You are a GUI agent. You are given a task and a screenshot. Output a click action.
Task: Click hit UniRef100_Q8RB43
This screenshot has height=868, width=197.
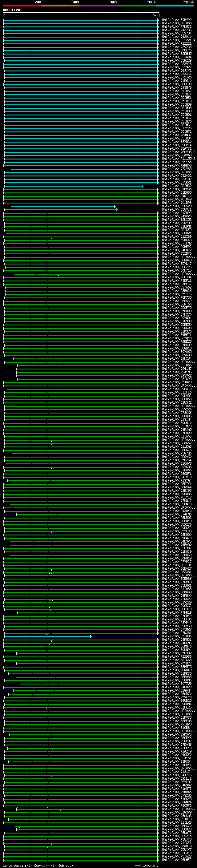(177, 260)
